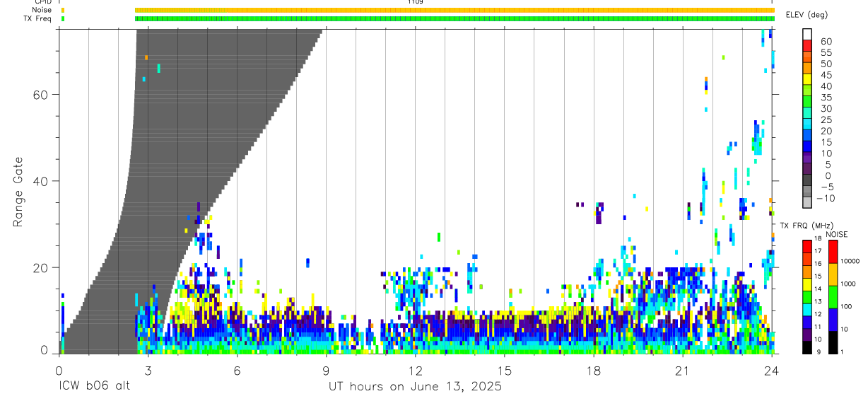The width and height of the screenshot is (868, 401).
Task: Click the orange segment of the NOISE bar
Action: [833, 274]
